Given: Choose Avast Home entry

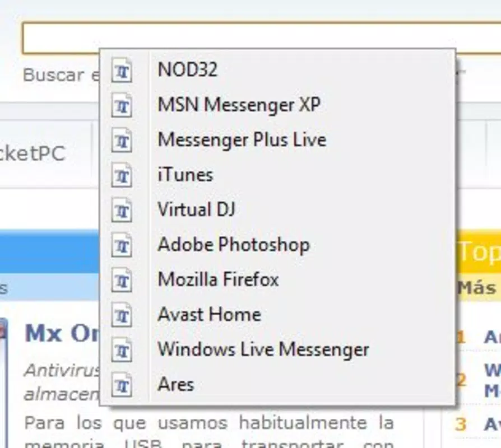Looking at the screenshot, I should [277, 315].
